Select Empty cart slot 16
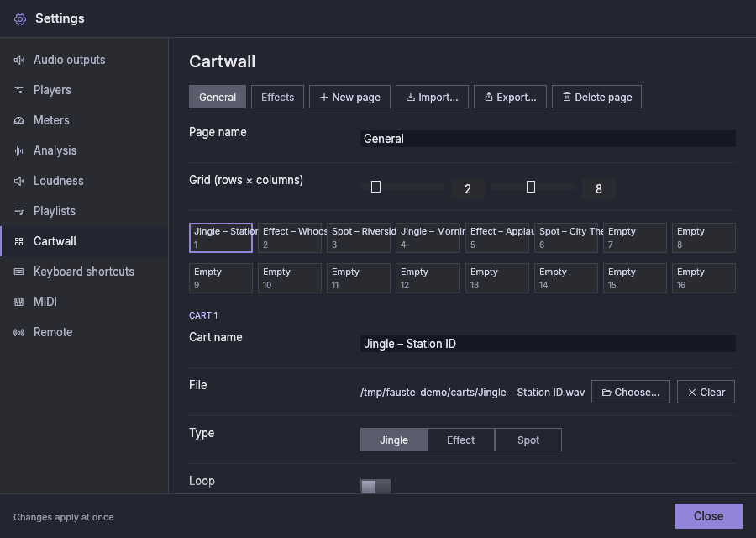This screenshot has width=756, height=538. 704,278
